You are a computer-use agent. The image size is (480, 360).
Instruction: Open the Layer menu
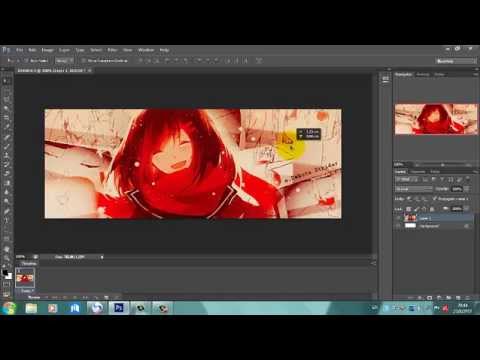pos(64,50)
